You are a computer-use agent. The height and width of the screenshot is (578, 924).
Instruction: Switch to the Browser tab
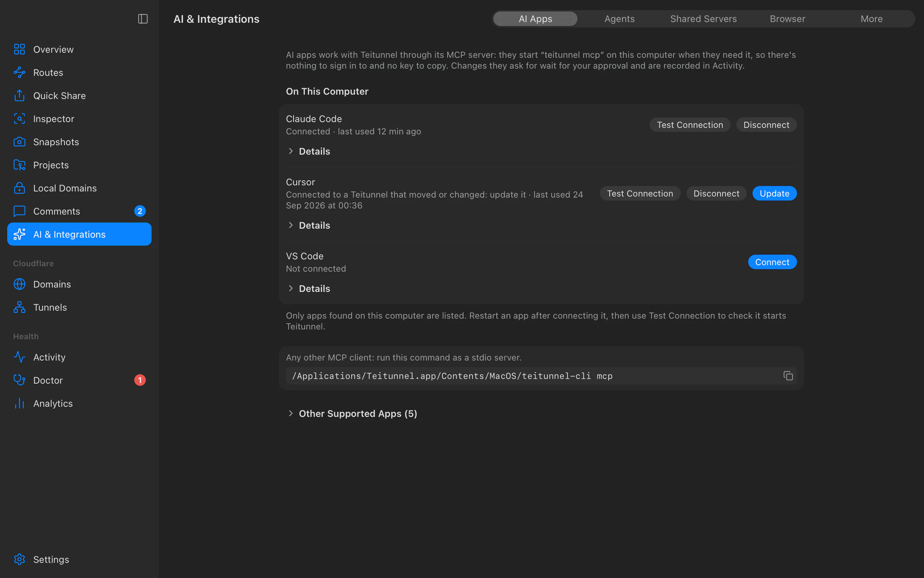(787, 19)
